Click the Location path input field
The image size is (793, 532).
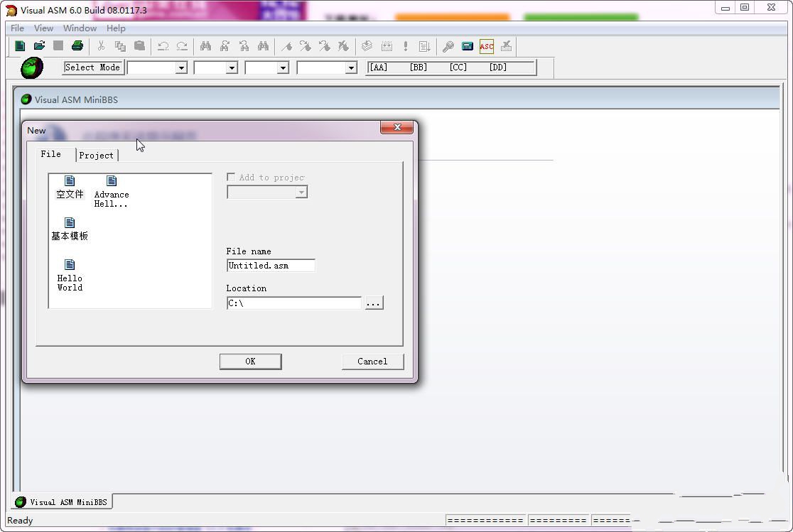point(294,303)
